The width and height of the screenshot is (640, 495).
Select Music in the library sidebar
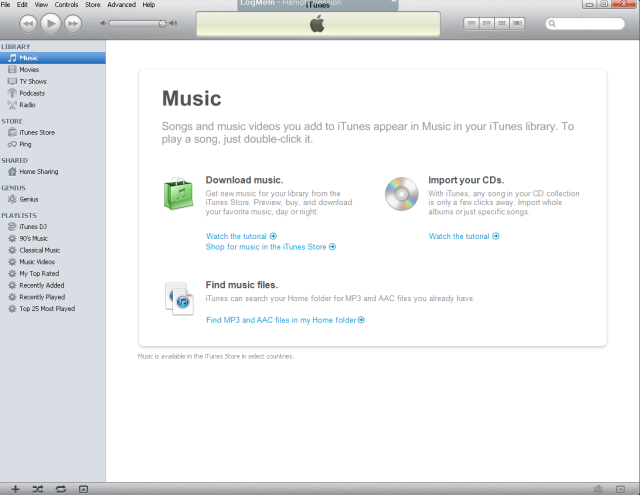click(x=53, y=58)
